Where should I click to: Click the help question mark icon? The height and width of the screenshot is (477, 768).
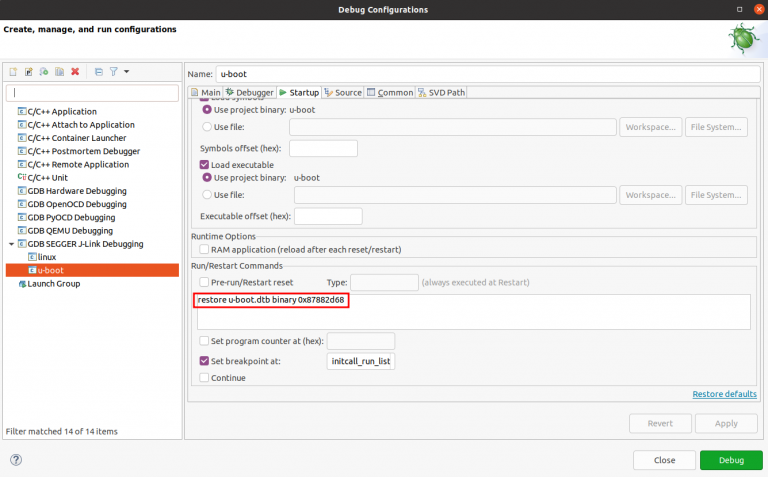click(16, 460)
